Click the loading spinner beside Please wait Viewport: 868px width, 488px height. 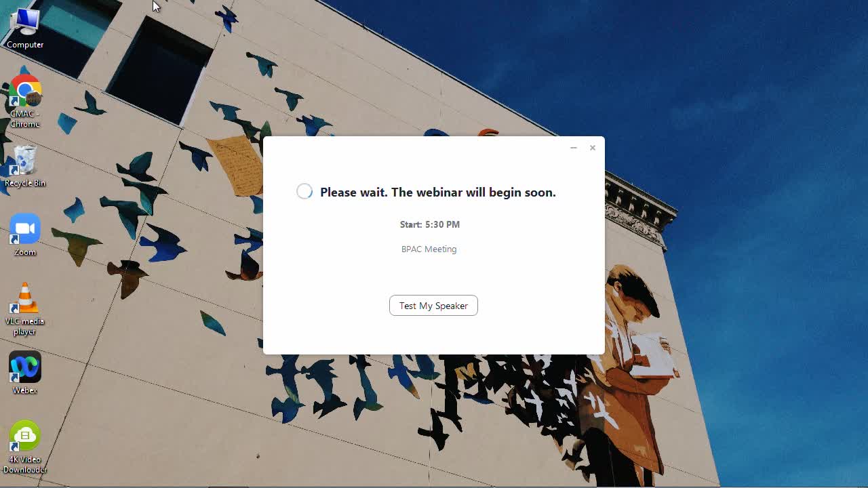coord(304,192)
